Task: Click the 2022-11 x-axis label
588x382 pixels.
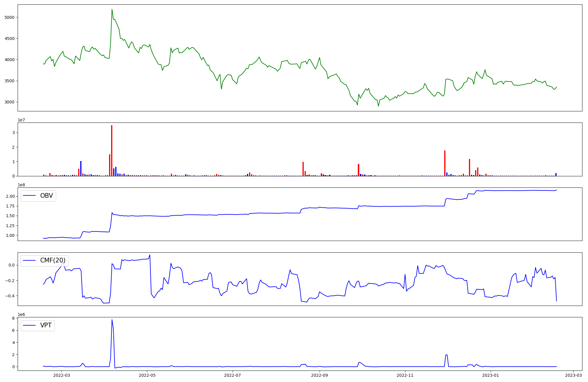Action: (405, 375)
